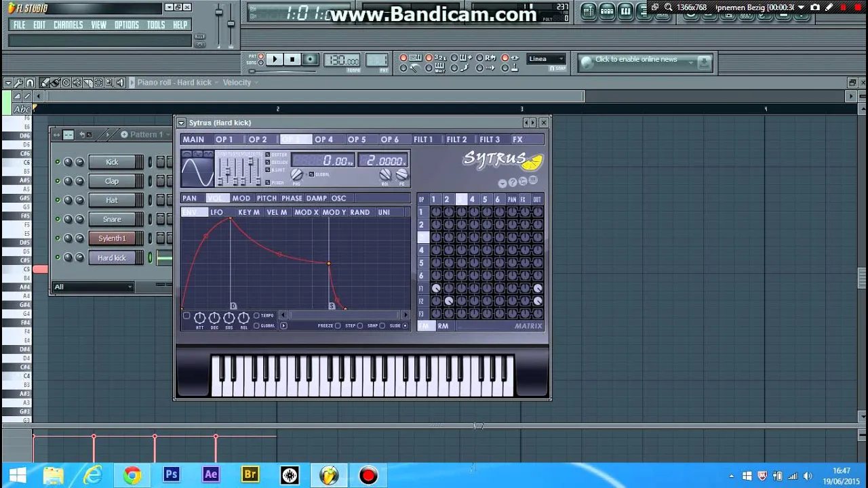The width and height of the screenshot is (868, 488).
Task: Choose the Select tool in piano roll toolbar
Action: point(98,83)
